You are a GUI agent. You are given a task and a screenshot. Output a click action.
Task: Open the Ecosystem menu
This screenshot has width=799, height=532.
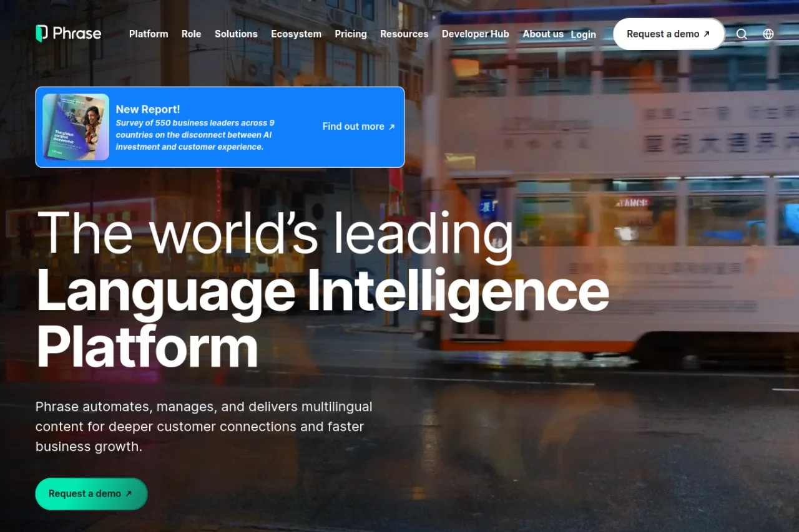point(296,34)
